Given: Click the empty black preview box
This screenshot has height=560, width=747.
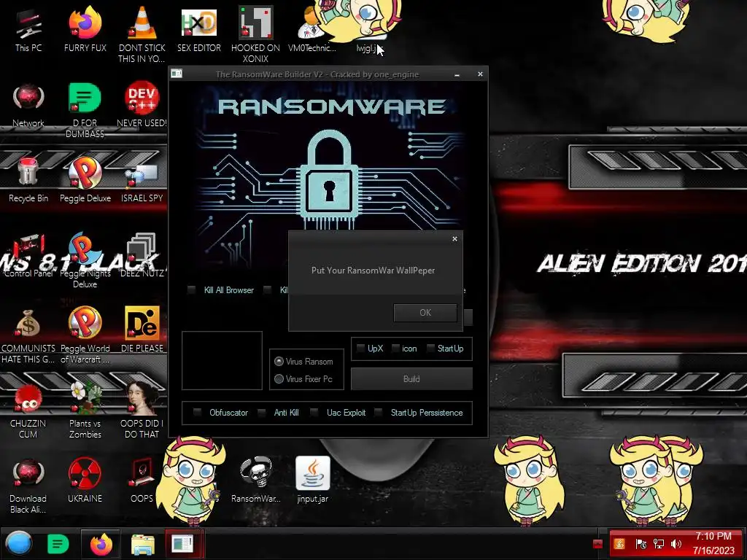Looking at the screenshot, I should (222, 360).
